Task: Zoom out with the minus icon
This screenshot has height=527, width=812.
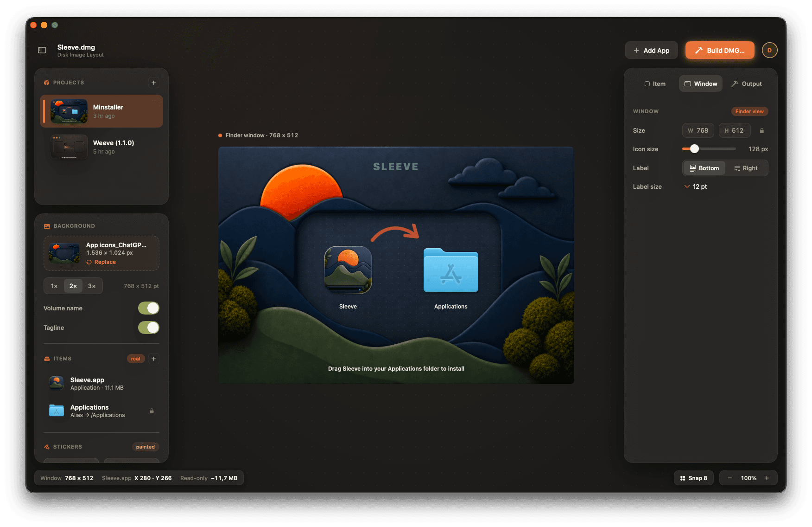Action: [730, 478]
